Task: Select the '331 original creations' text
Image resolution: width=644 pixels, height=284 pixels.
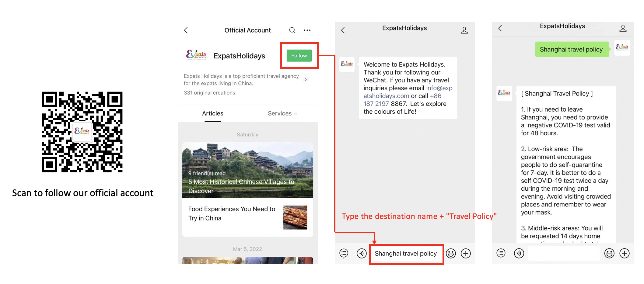Action: [x=209, y=93]
